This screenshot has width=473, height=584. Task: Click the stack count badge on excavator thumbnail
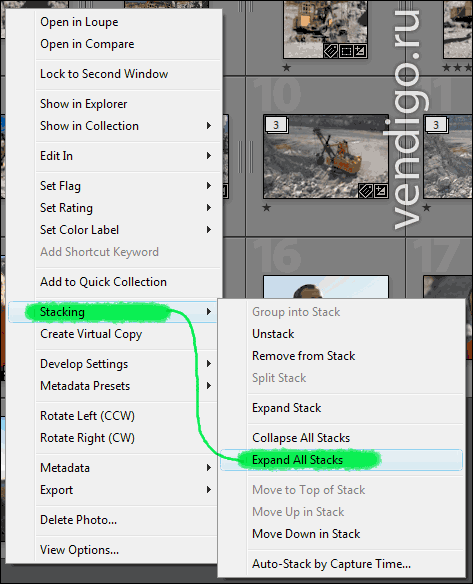click(276, 125)
